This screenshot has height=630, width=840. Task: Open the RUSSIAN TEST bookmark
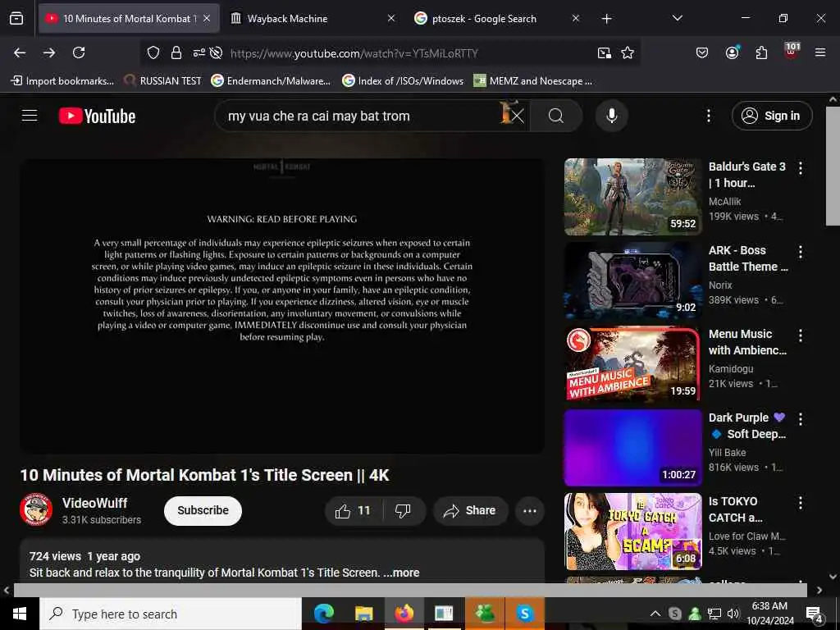pos(162,81)
